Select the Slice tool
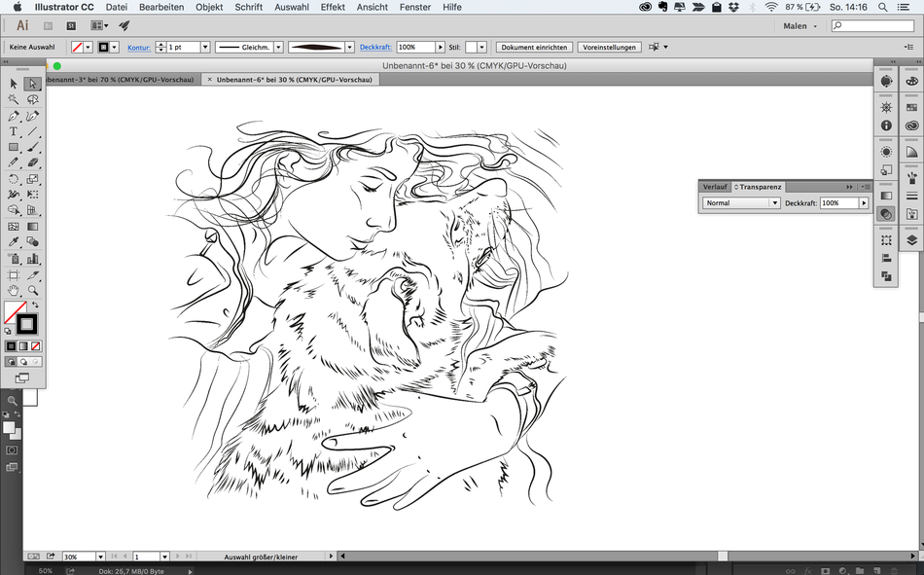The height and width of the screenshot is (575, 924). (x=32, y=274)
